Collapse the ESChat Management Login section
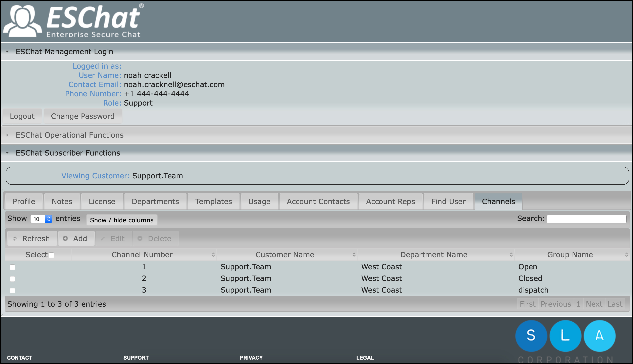This screenshot has height=364, width=633. click(x=7, y=52)
